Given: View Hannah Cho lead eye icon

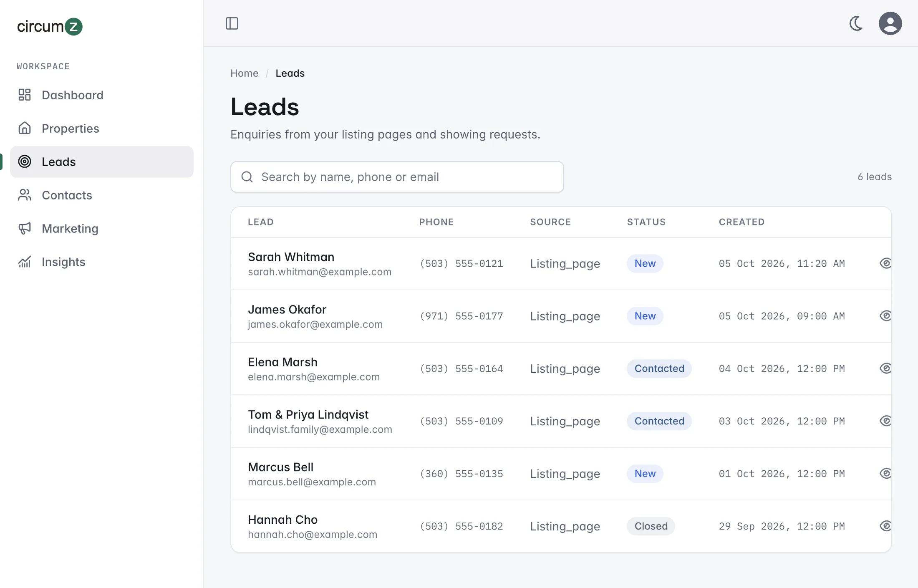Looking at the screenshot, I should 885,526.
